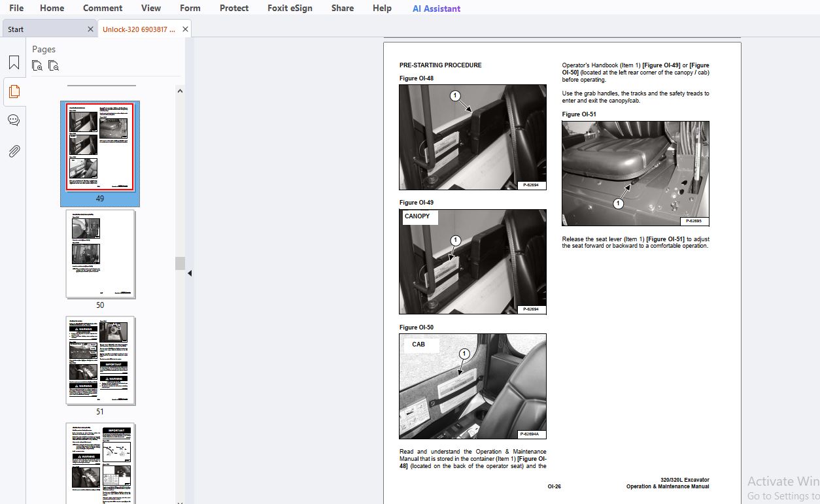Click the Figure OI-51 seat lever photograph
This screenshot has height=504, width=820.
(x=636, y=173)
